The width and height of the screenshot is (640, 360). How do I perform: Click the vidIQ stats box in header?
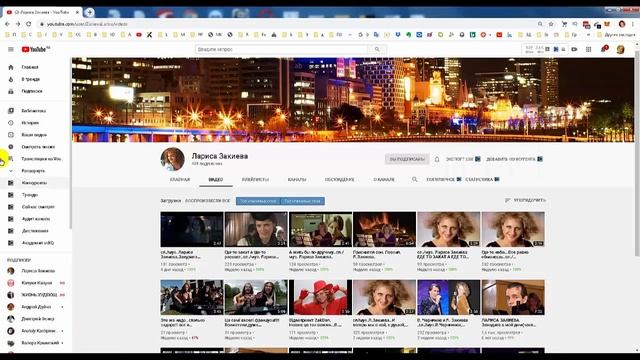544,49
